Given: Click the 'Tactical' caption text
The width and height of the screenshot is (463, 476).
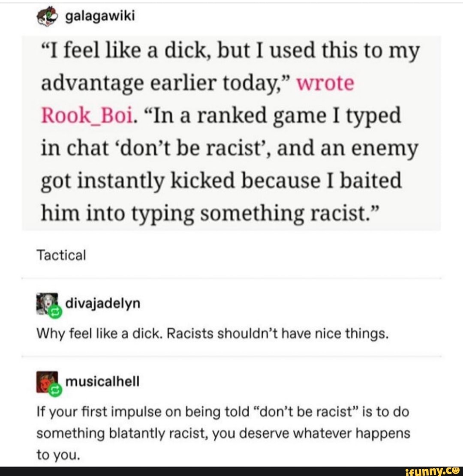Looking at the screenshot, I should point(61,255).
